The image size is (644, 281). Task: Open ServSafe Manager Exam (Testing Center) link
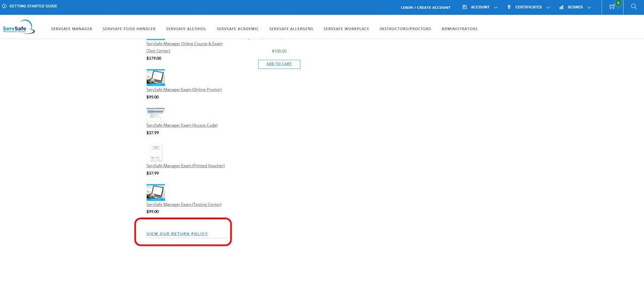coord(184,205)
